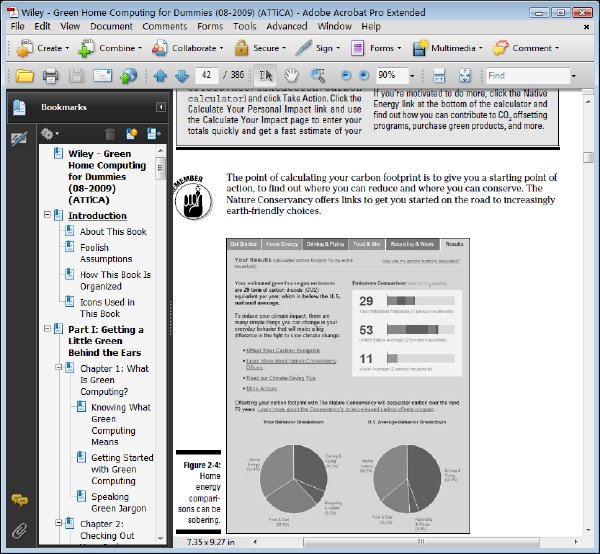Go to previous page with up arrow
Screen dimensions: 600x554
coord(160,76)
